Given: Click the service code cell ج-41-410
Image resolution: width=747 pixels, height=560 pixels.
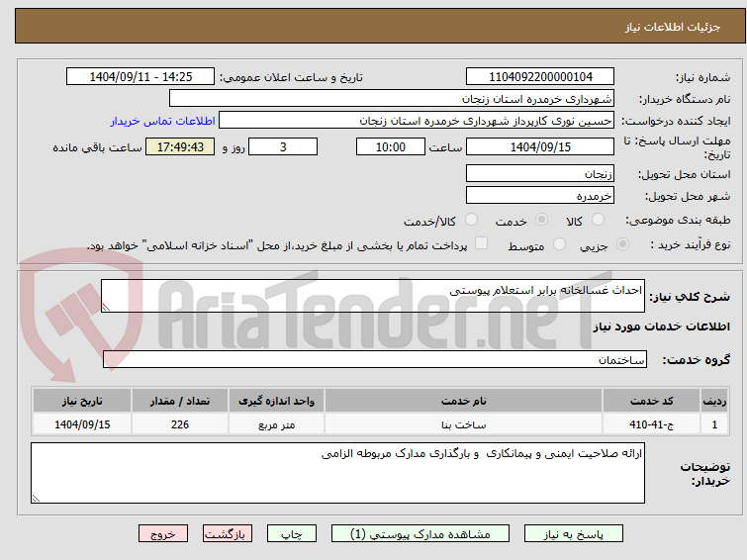Looking at the screenshot, I should (x=651, y=424).
